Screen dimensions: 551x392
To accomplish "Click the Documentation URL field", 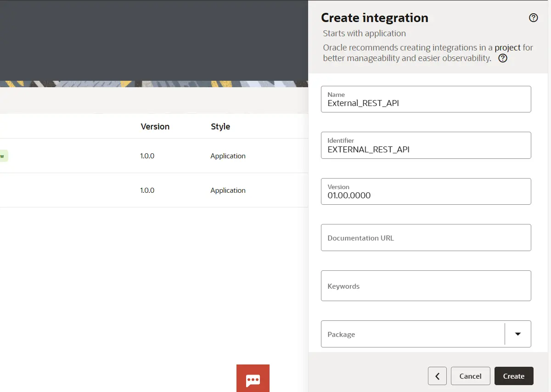I will 426,238.
